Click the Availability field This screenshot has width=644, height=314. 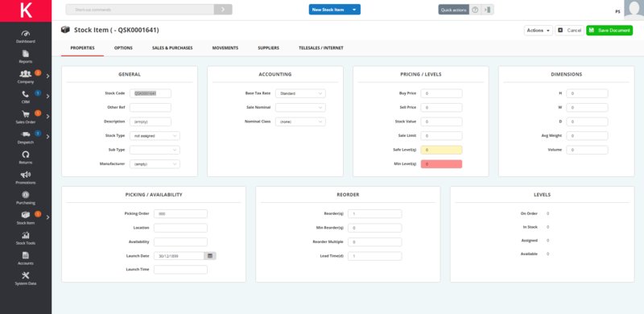tap(180, 242)
